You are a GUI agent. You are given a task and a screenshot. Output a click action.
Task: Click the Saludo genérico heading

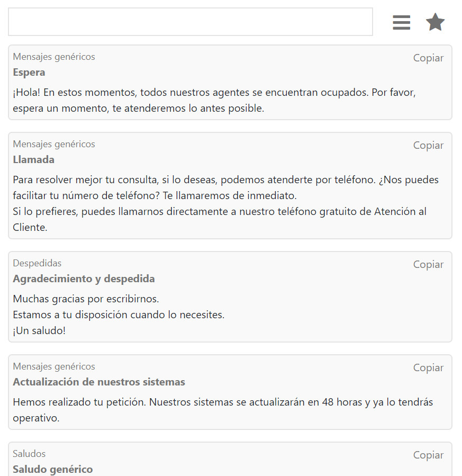52,470
